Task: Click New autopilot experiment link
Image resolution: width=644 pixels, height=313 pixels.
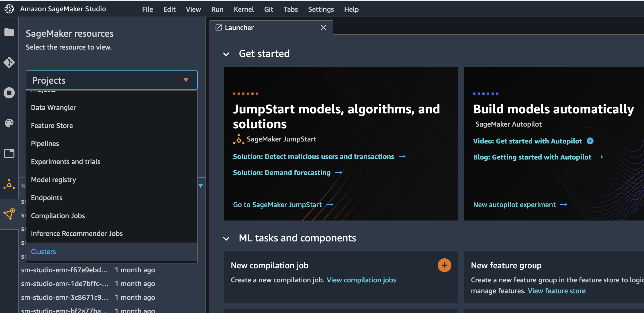Action: coord(514,204)
